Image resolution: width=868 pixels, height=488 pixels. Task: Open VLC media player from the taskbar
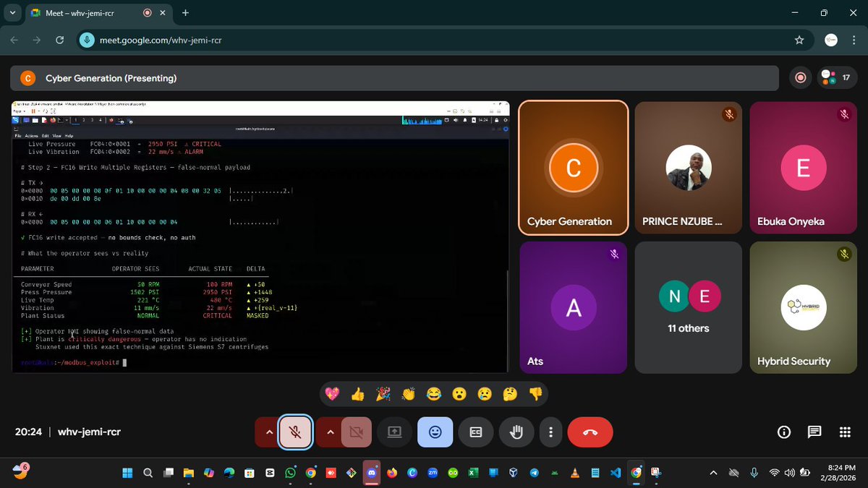click(575, 473)
